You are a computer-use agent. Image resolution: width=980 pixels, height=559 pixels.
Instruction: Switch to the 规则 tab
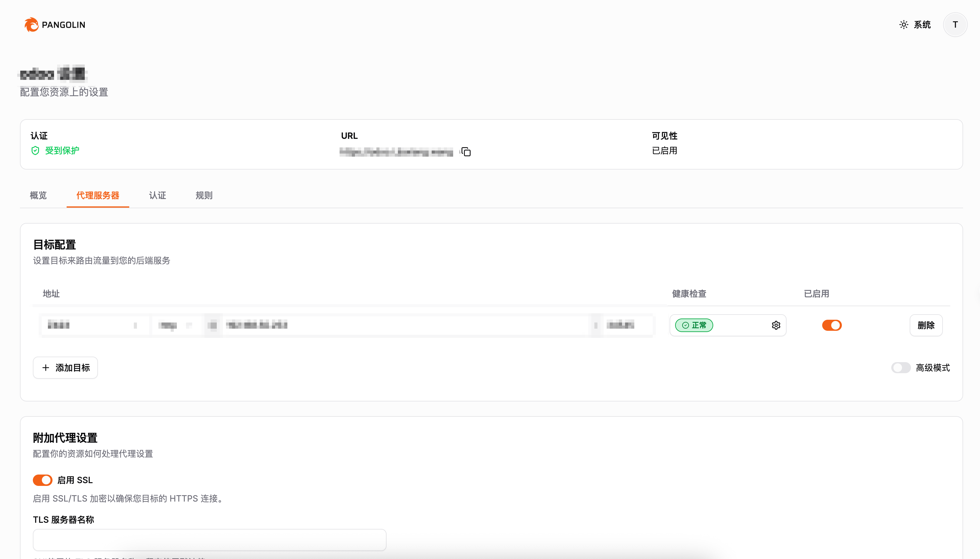point(204,195)
